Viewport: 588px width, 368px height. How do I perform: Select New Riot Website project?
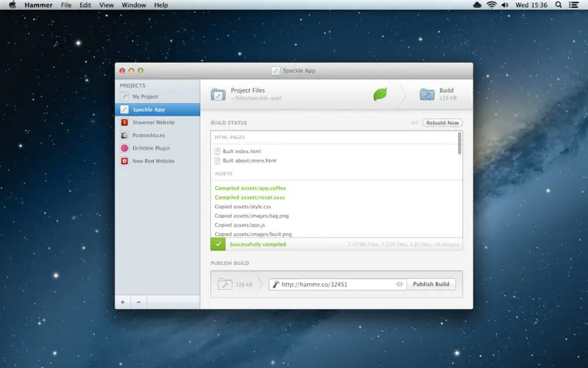coord(157,160)
